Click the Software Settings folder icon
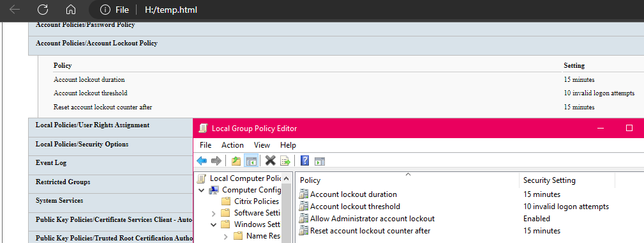The image size is (644, 243). 225,213
